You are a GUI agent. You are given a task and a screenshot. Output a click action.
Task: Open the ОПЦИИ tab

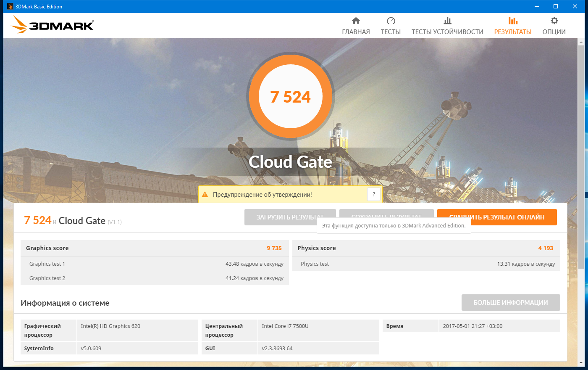click(554, 32)
